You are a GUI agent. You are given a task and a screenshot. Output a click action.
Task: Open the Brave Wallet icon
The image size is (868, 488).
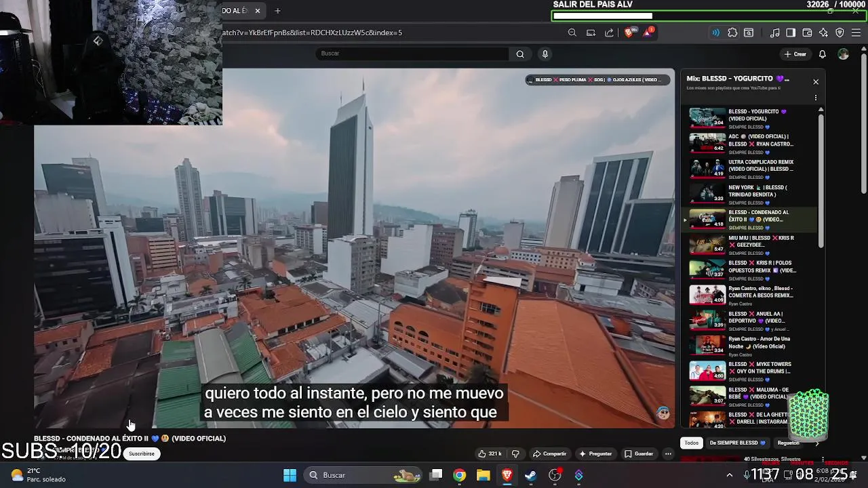(807, 33)
